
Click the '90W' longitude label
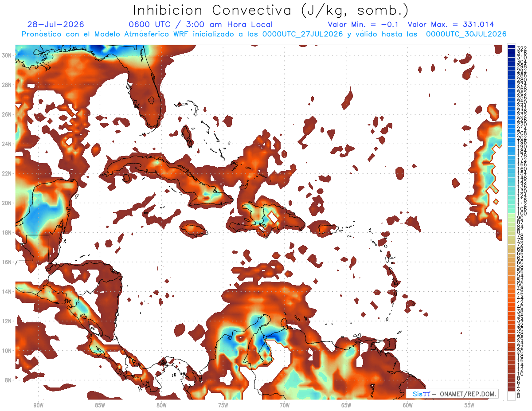coord(38,405)
